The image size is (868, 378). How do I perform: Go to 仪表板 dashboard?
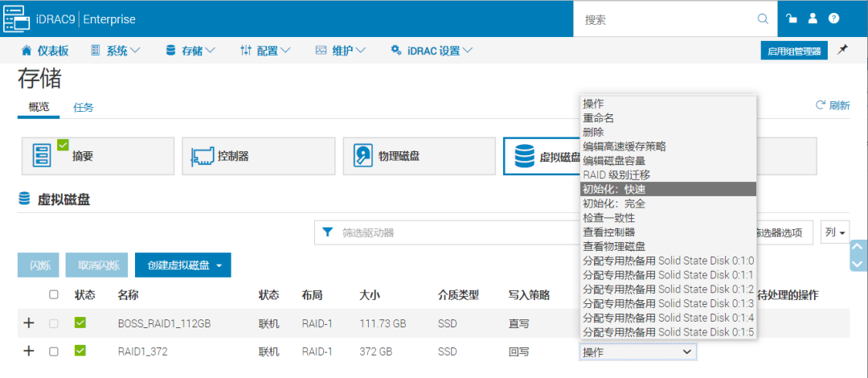click(x=45, y=51)
